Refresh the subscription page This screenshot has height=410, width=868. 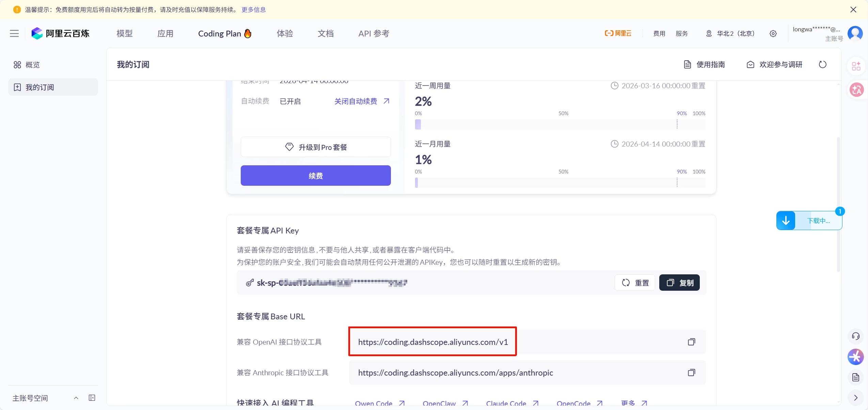coord(822,64)
